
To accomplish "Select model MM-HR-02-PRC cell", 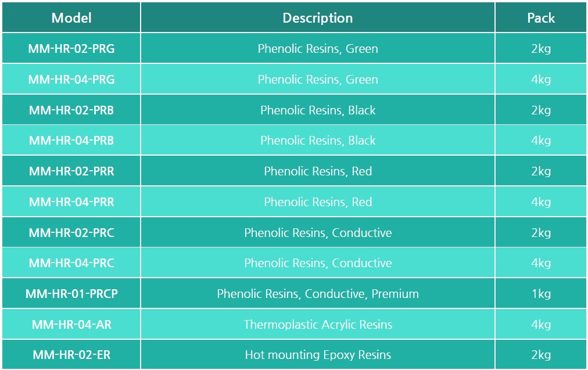I will pos(71,232).
